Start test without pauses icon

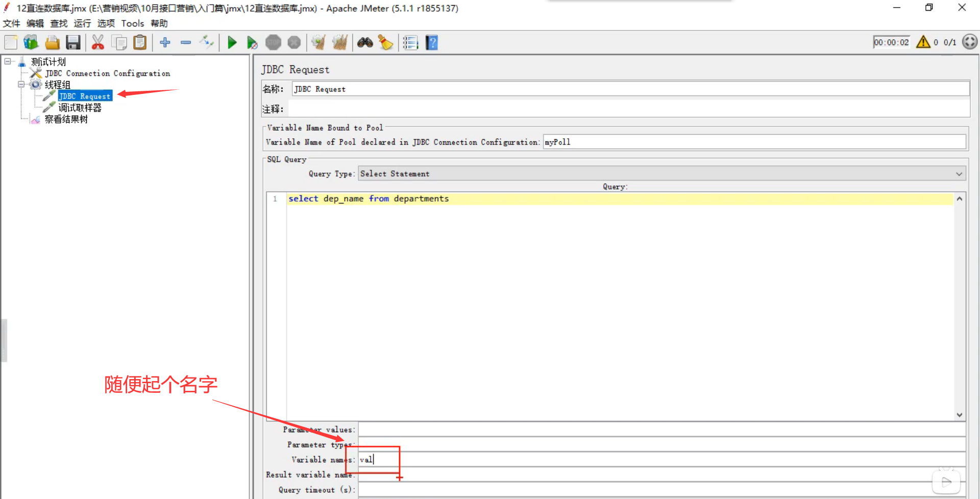pyautogui.click(x=252, y=42)
